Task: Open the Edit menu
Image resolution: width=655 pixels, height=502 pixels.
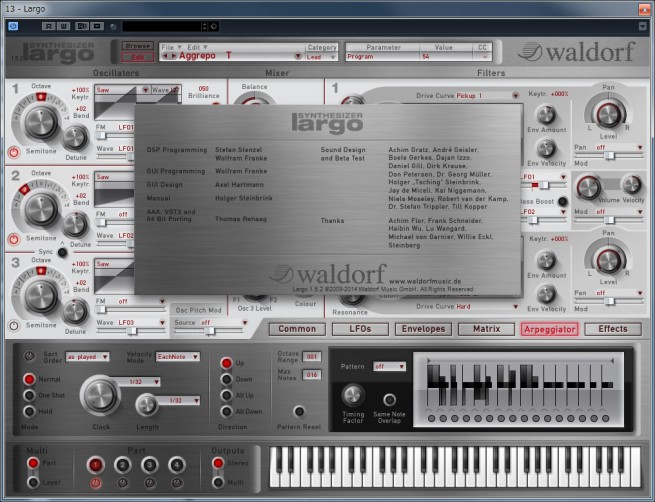Action: [x=197, y=47]
